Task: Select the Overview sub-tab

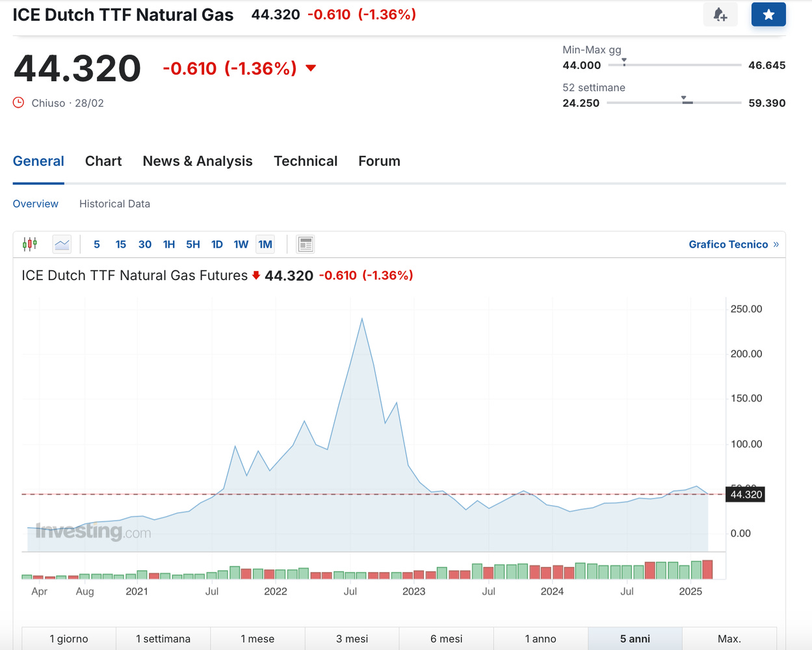Action: [x=36, y=204]
